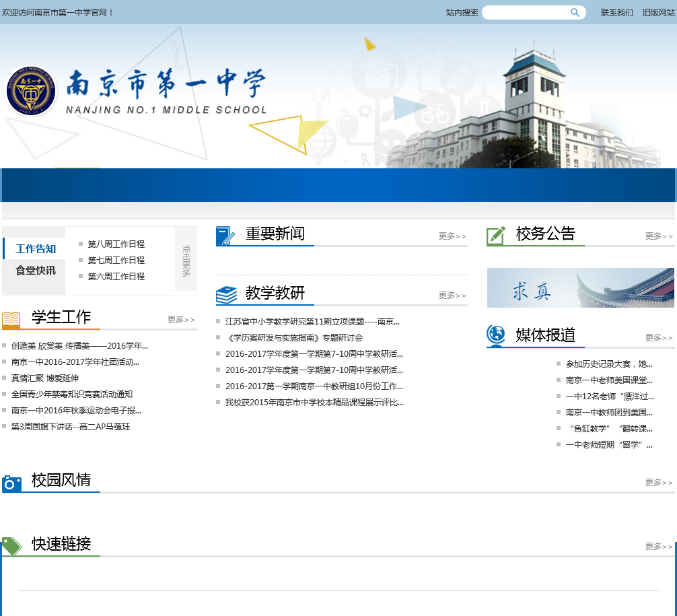Click 更多 beside 校务公告
This screenshot has width=677, height=616.
pos(659,236)
